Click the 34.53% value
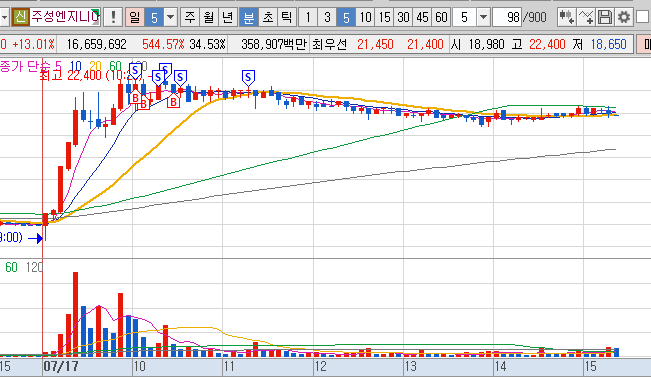 click(x=207, y=44)
